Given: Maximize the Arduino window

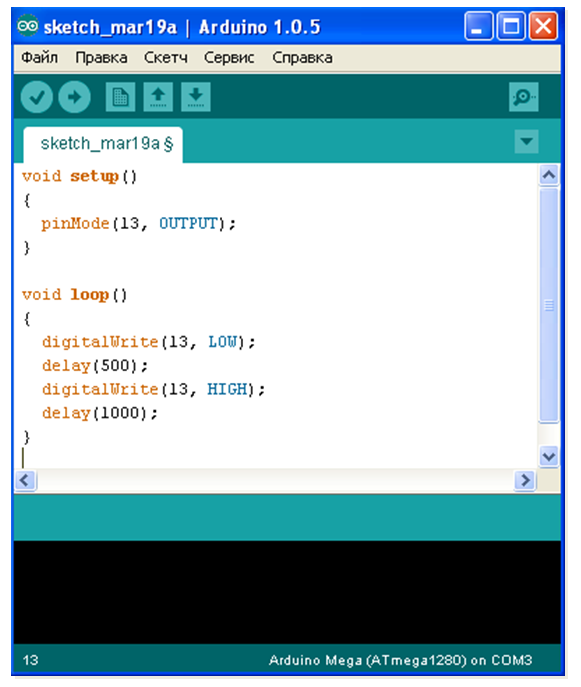Looking at the screenshot, I should [x=511, y=26].
